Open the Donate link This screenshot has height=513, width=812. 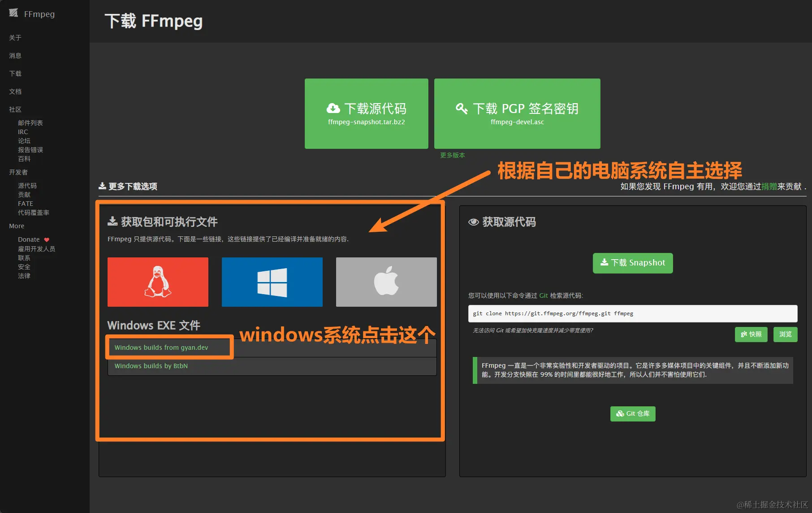pyautogui.click(x=29, y=239)
